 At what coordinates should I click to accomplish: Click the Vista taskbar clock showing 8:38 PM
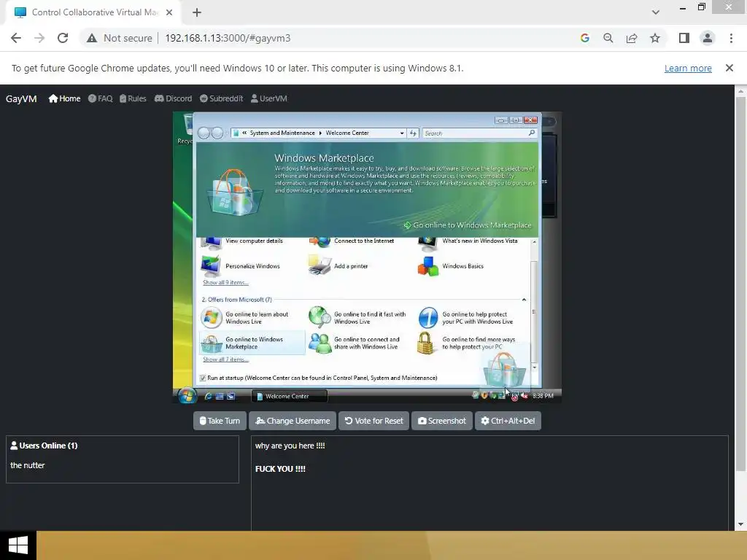[x=543, y=396]
